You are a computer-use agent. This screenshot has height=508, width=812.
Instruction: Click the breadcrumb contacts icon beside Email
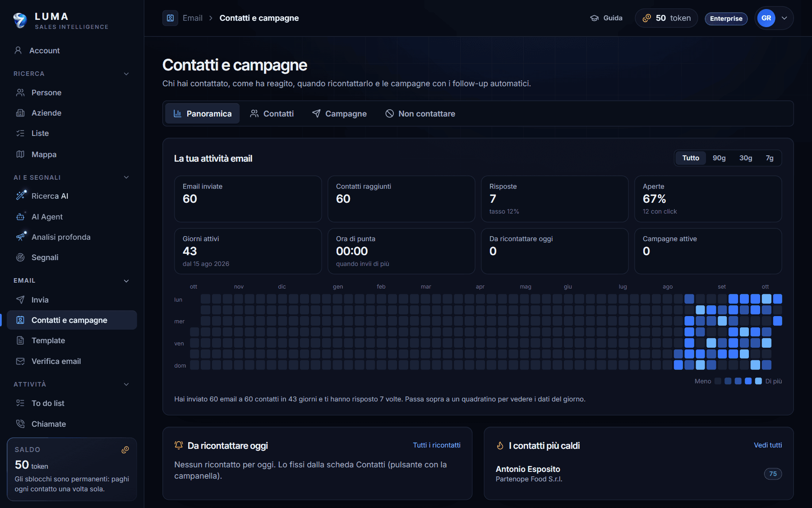click(170, 18)
